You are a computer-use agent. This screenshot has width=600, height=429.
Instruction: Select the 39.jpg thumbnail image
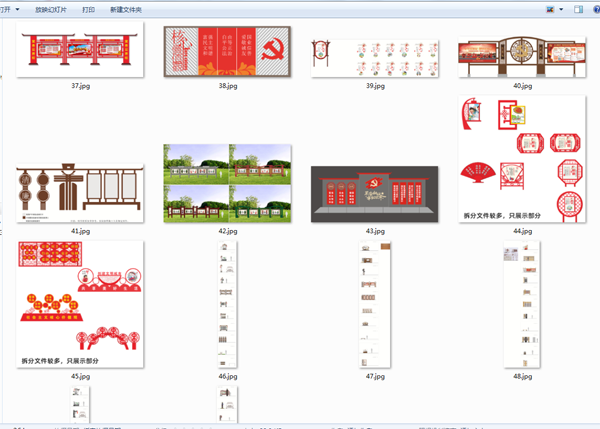(x=374, y=58)
